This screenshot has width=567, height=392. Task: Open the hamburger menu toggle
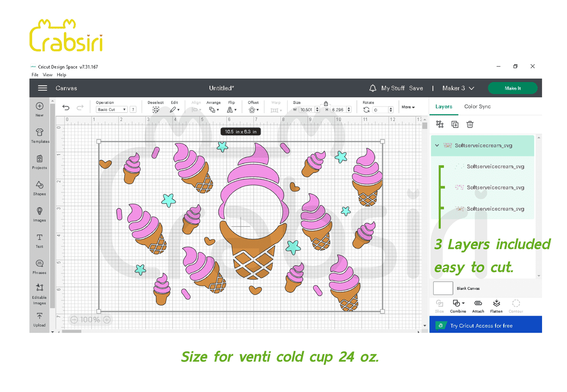click(x=43, y=88)
